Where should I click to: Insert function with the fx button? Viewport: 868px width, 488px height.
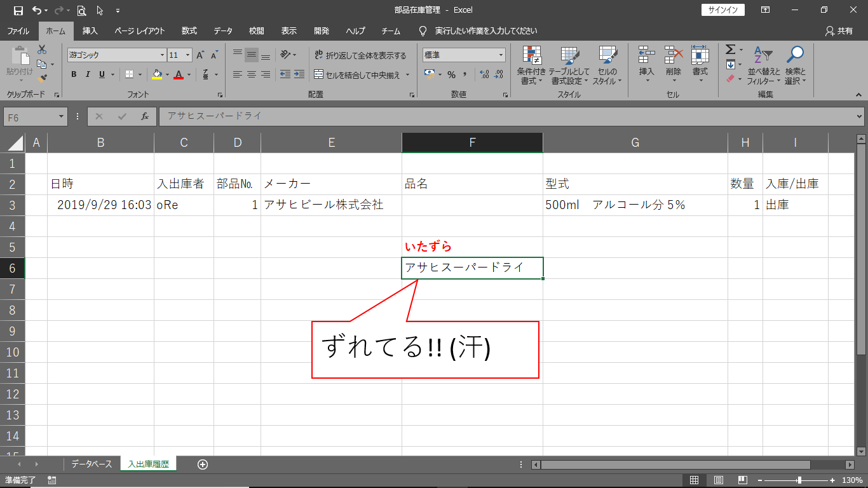coord(145,116)
